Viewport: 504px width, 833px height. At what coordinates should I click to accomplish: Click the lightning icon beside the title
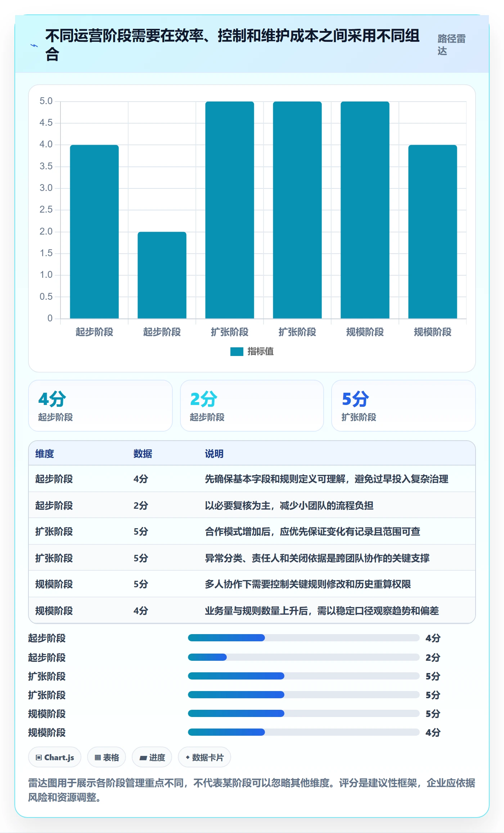34,45
